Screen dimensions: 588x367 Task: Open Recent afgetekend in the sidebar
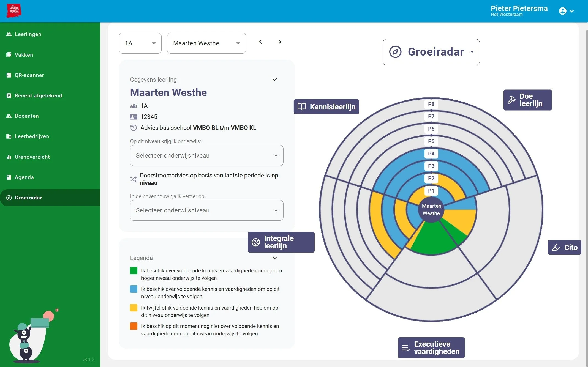coord(38,95)
